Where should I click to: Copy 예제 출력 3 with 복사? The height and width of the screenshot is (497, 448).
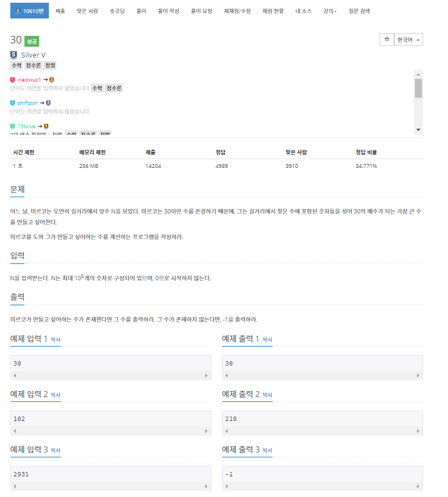click(x=267, y=450)
